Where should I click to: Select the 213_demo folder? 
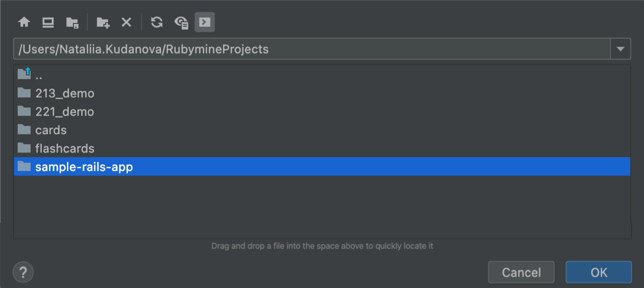tap(64, 93)
